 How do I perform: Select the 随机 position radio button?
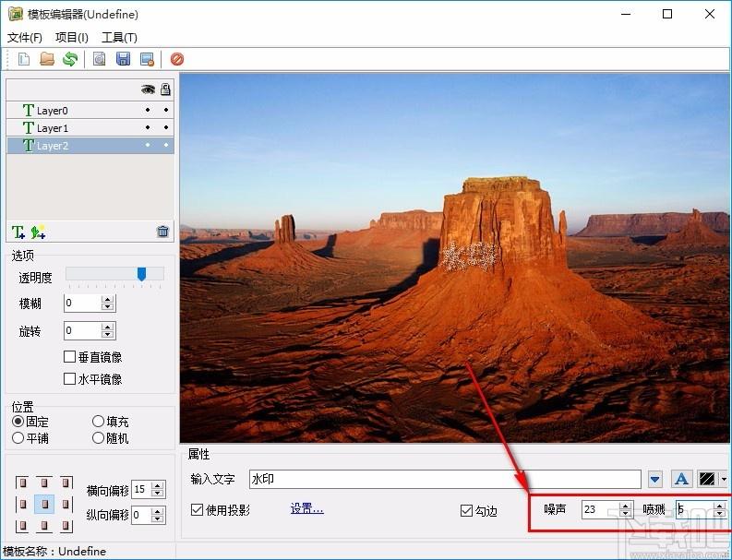coord(98,437)
